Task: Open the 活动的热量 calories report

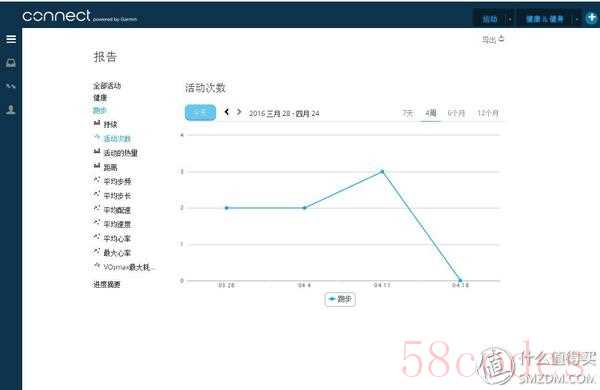Action: point(121,153)
